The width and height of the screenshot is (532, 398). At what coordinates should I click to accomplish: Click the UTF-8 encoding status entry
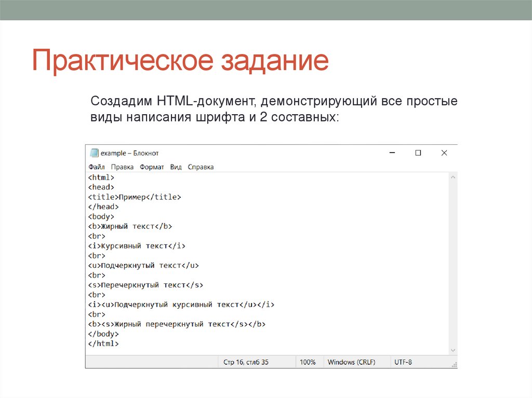pyautogui.click(x=403, y=362)
